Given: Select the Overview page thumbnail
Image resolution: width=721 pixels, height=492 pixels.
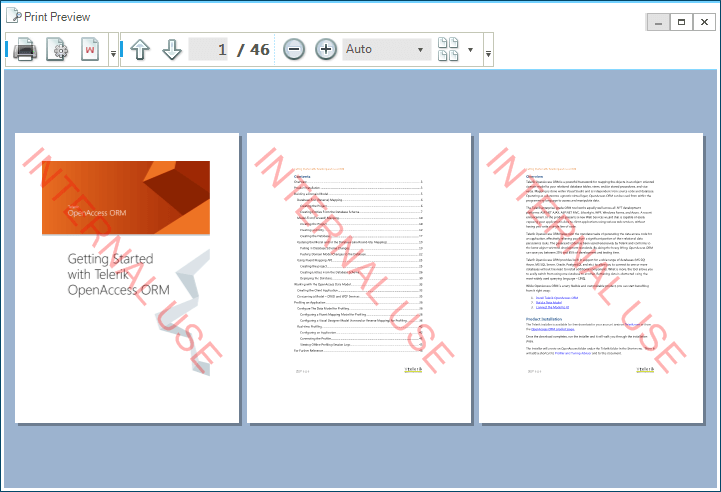Looking at the screenshot, I should point(591,278).
